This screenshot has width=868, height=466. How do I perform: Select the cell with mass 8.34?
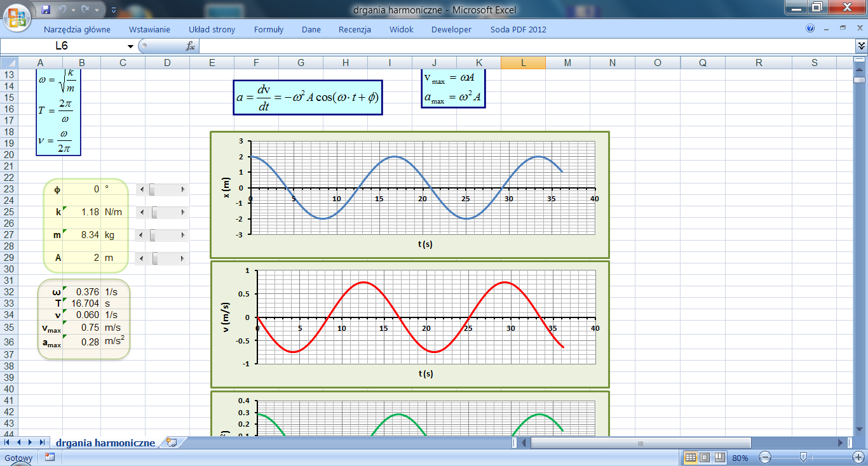[x=81, y=235]
